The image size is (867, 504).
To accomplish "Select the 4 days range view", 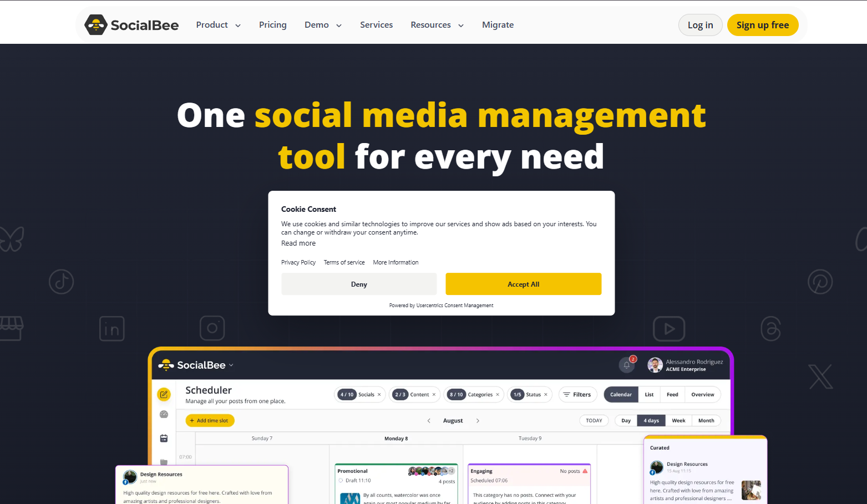I will pos(651,421).
